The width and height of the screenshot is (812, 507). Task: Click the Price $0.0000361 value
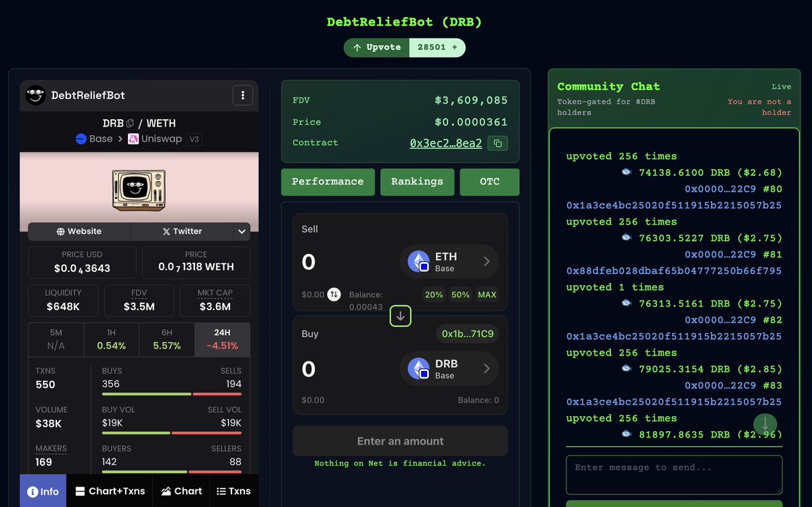[471, 122]
